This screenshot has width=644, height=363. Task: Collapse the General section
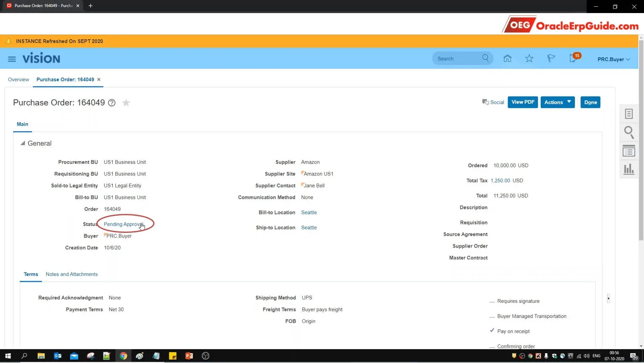pos(23,143)
